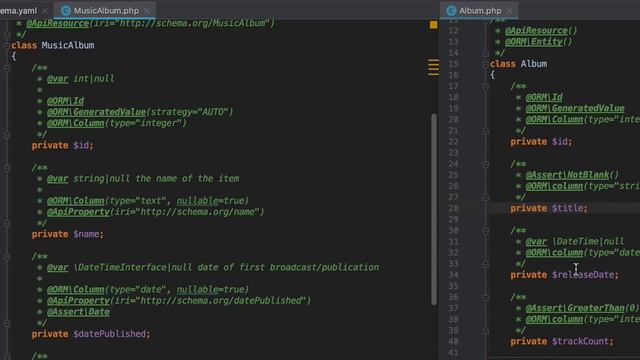Collapse the doc comment starting at line 24 in Album.php

point(486,164)
